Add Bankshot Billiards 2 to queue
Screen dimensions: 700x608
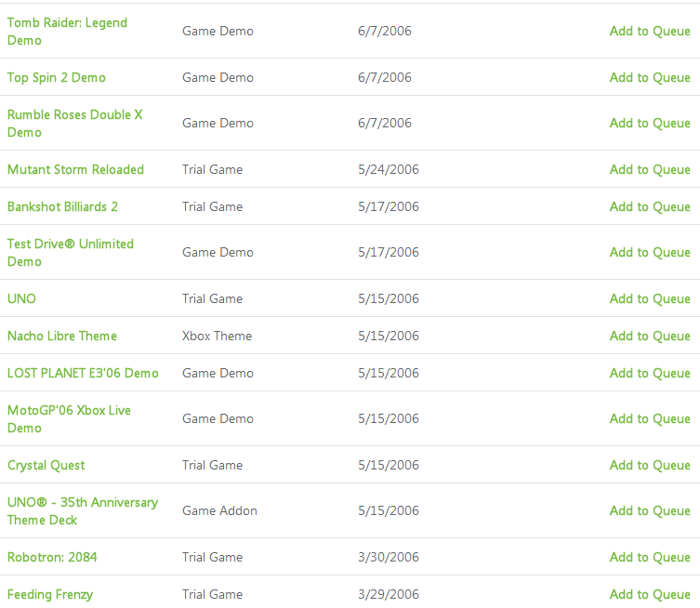tap(650, 206)
